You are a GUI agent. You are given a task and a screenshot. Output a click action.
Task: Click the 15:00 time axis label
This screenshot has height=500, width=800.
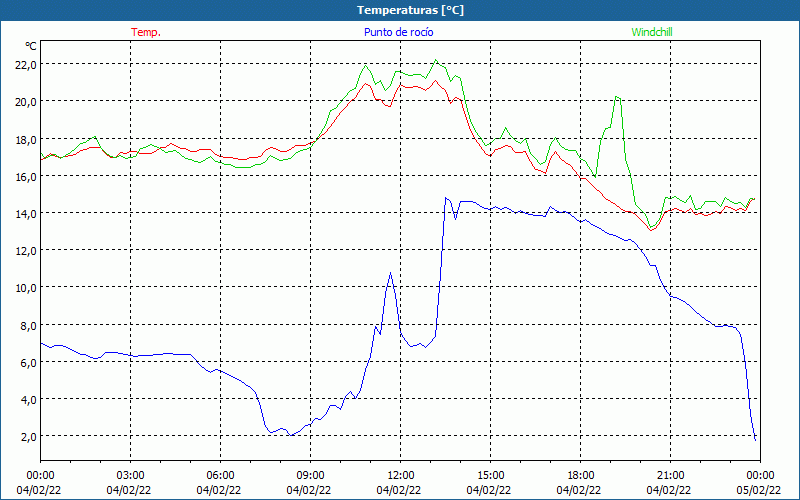(490, 476)
